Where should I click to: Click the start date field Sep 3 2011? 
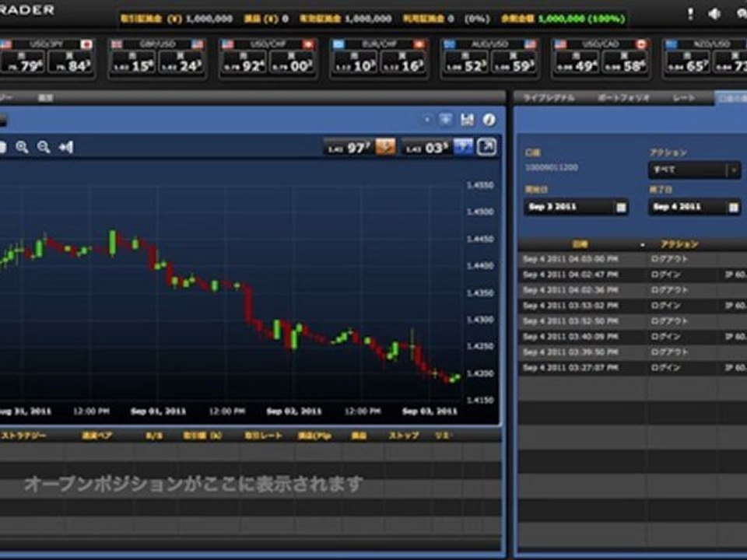tap(575, 207)
